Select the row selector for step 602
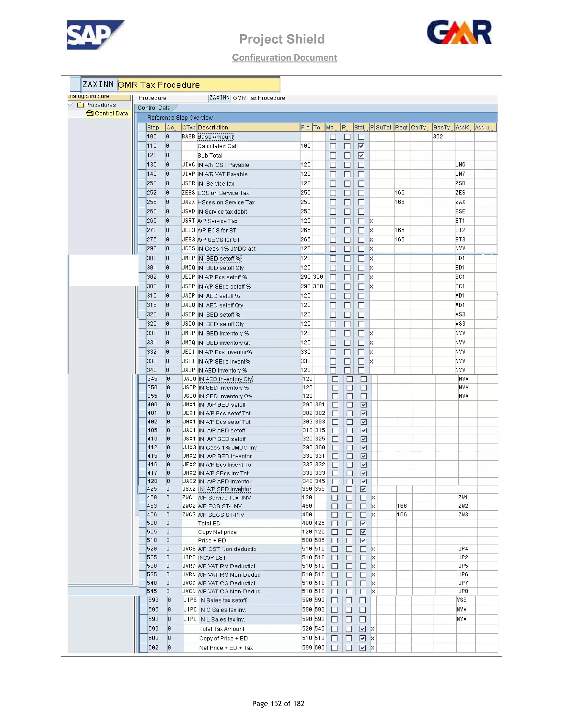The width and height of the screenshot is (563, 728). tap(144, 648)
